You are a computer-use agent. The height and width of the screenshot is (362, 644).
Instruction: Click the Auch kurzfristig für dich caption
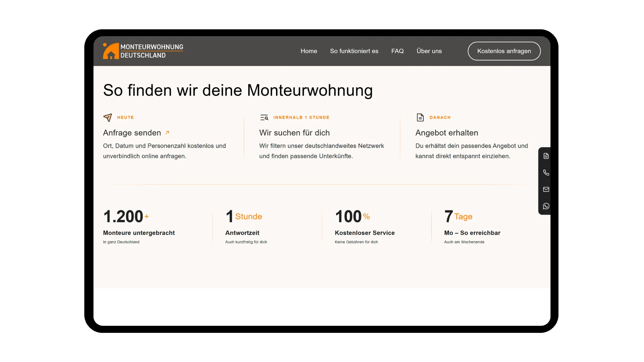246,242
